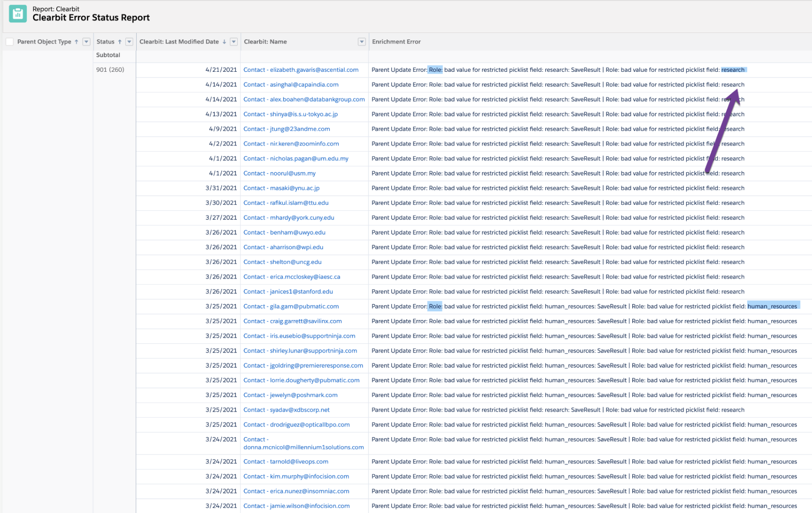The image size is (812, 513).
Task: Open contact nicholas.pagan@um.edu.my
Action: tap(296, 159)
